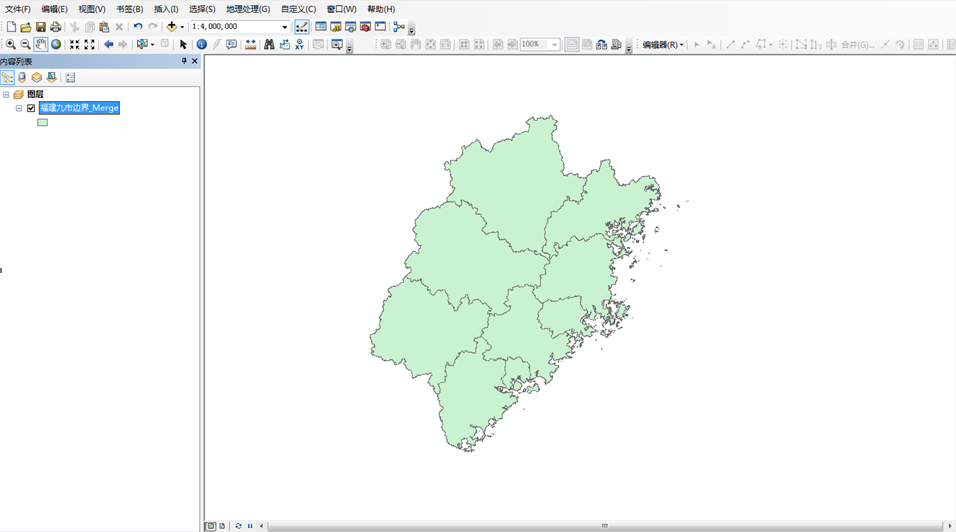Click the Add Data icon
The image size is (956, 532).
pyautogui.click(x=171, y=27)
